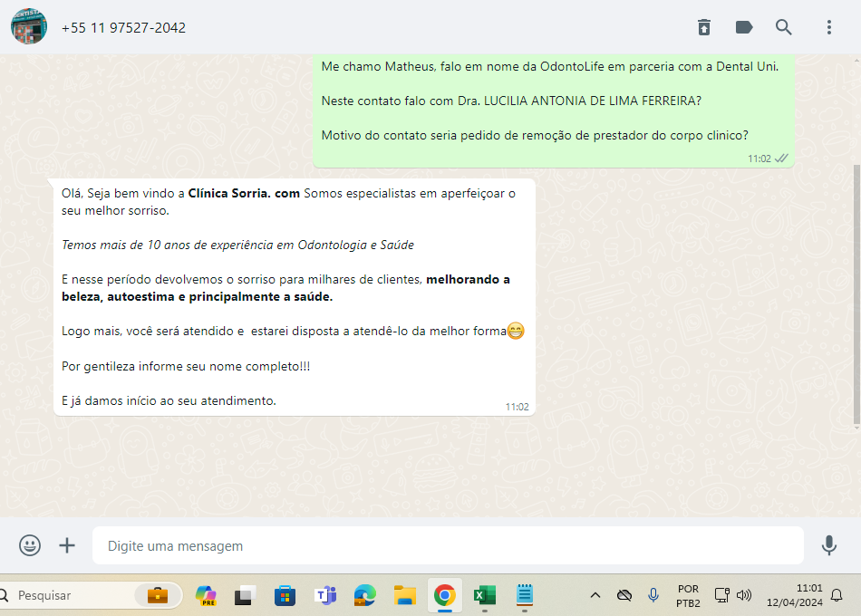Screen dimensions: 861x616
Task: Click italic text 'Temos mais de 10 anos'
Action: point(237,245)
